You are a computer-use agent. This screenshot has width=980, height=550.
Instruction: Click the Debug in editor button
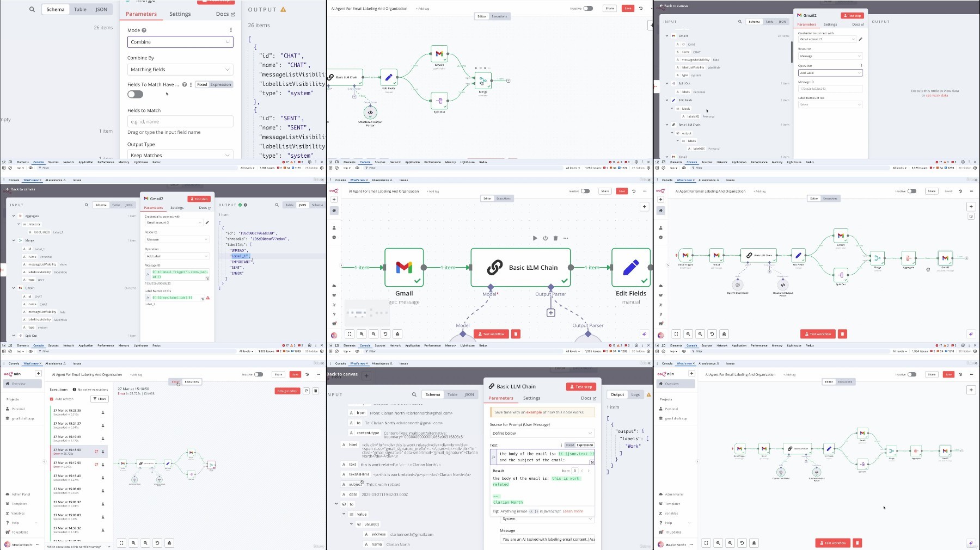[287, 391]
